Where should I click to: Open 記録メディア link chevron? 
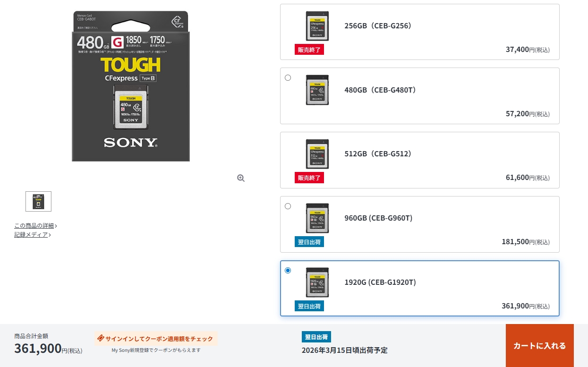click(x=50, y=235)
